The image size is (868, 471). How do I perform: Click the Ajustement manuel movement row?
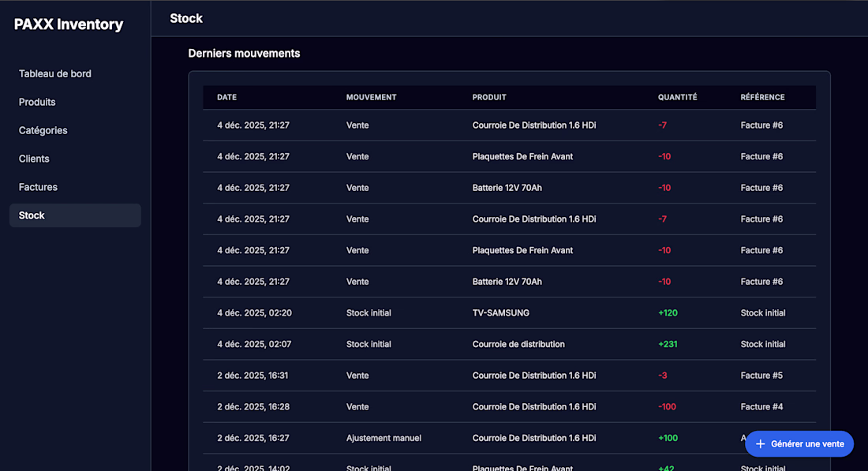pos(383,439)
